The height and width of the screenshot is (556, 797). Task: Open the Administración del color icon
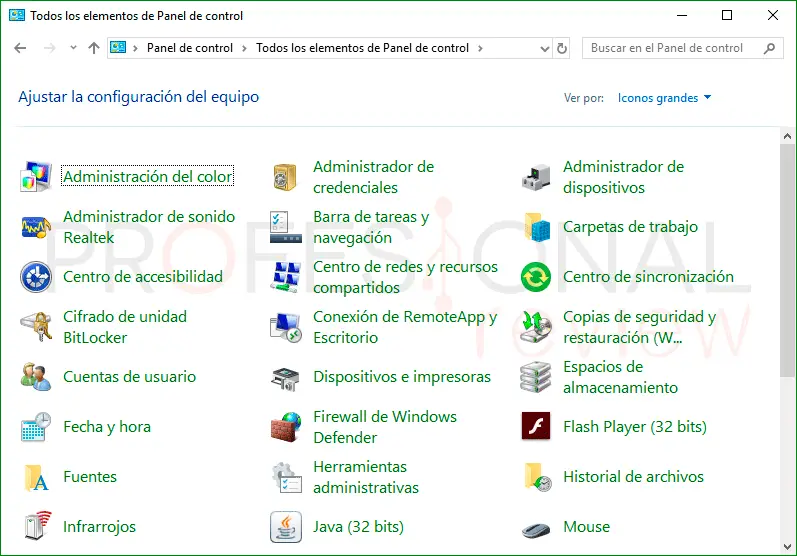(36, 177)
